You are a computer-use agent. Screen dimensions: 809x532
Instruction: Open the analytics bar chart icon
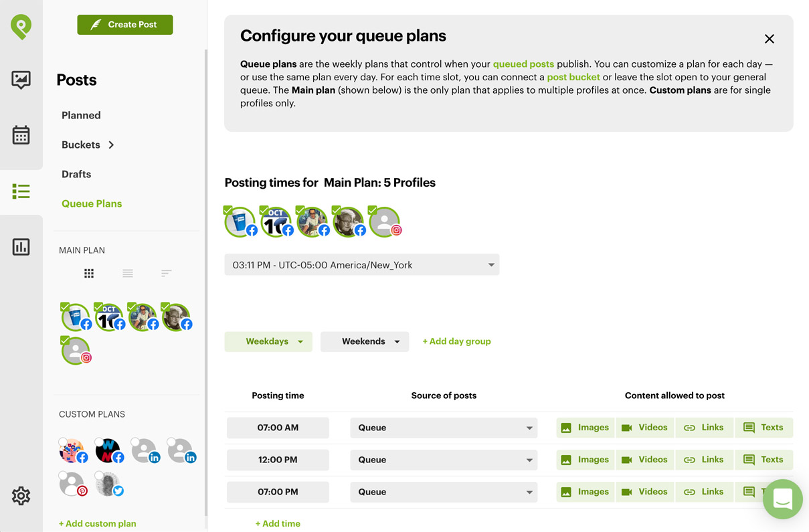click(21, 247)
